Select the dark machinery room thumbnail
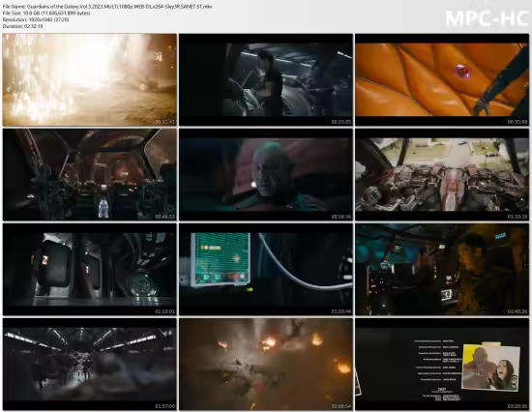Screen dimensions: 532x412 click(90, 270)
